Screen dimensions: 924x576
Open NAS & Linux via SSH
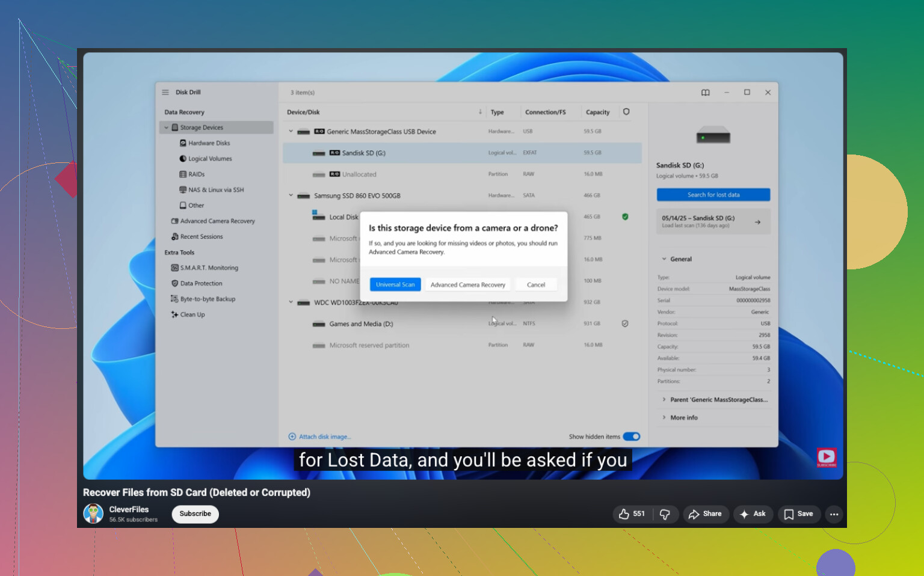point(216,190)
